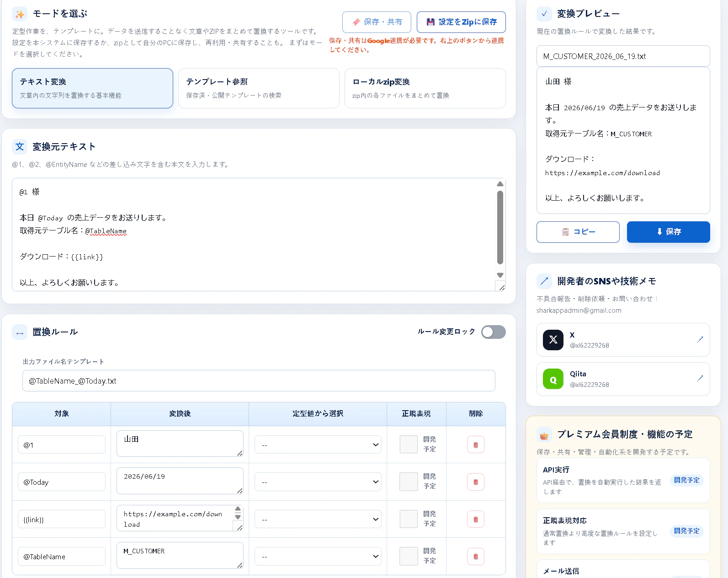The height and width of the screenshot is (578, 728).
Task: Check the 正規表現 box in @Today row
Action: pyautogui.click(x=409, y=482)
